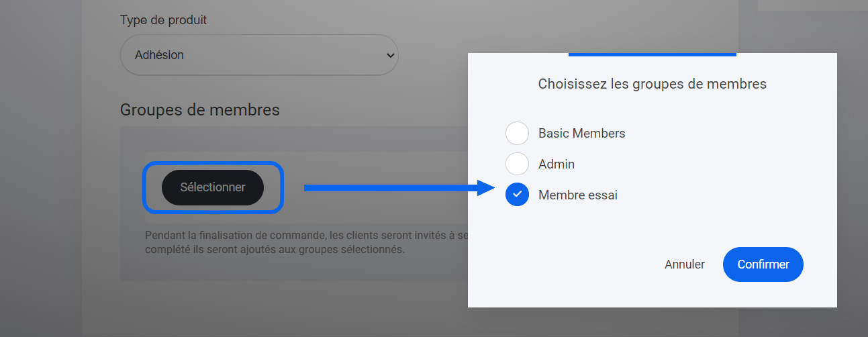The width and height of the screenshot is (868, 337).
Task: Click the Choisissez les groupes de membres title
Action: click(652, 85)
